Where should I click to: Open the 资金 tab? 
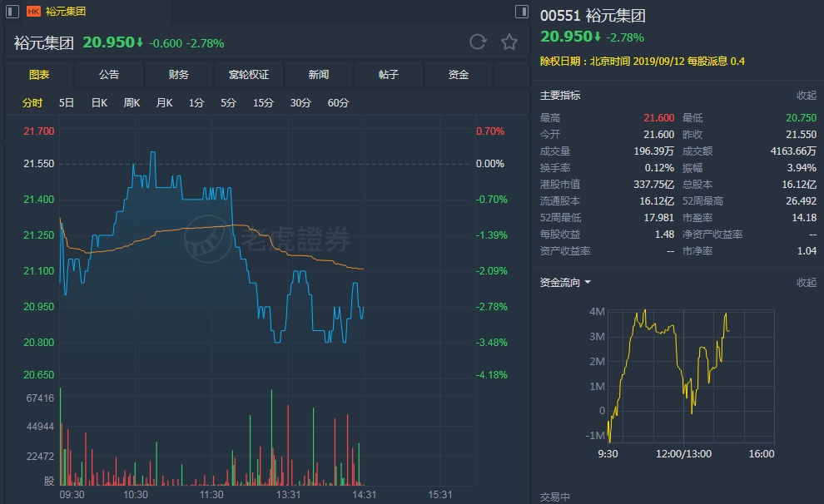pos(459,75)
